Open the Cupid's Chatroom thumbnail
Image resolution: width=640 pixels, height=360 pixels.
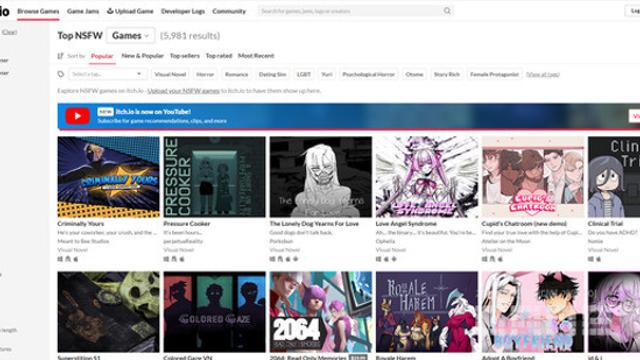coord(533,177)
